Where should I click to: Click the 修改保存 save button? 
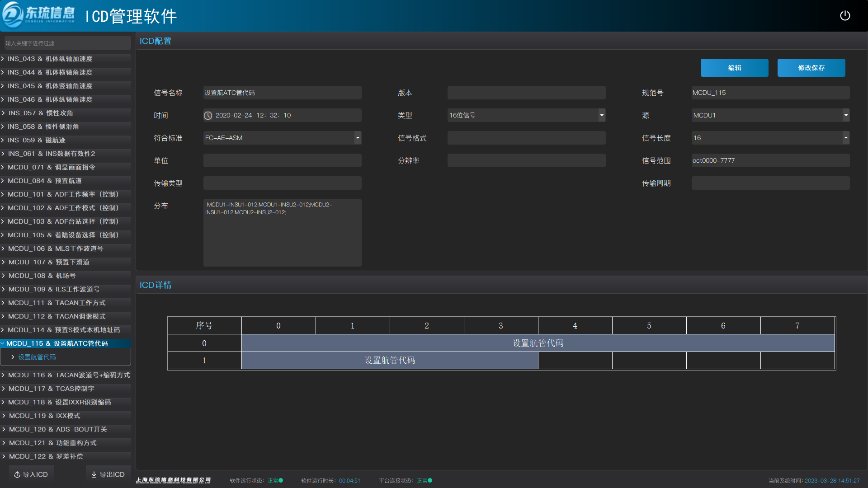pos(811,68)
